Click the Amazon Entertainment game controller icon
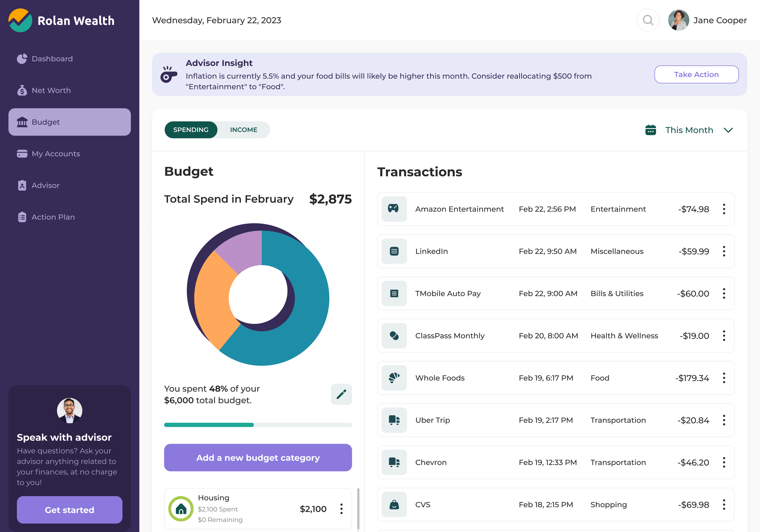Image resolution: width=760 pixels, height=532 pixels. click(x=394, y=209)
